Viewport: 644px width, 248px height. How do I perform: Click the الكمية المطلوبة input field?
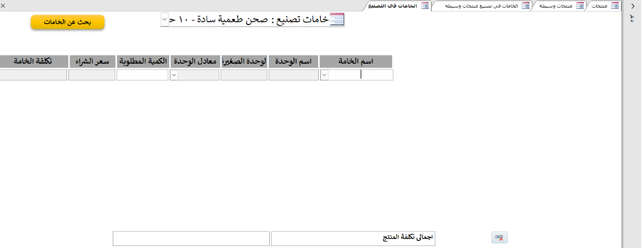coord(142,75)
